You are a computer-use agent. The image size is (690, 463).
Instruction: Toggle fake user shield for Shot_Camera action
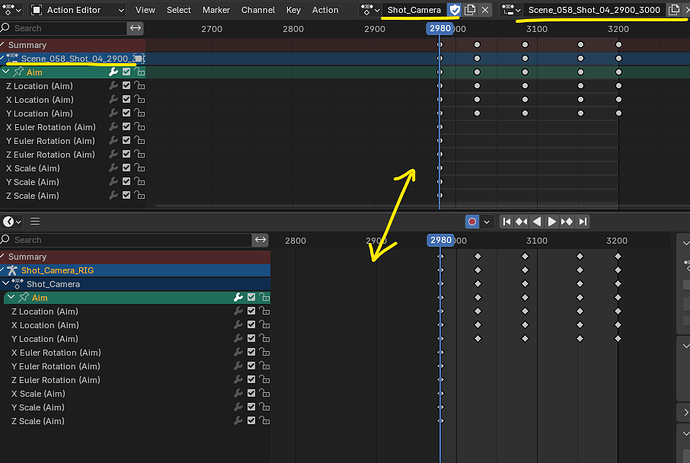point(455,10)
